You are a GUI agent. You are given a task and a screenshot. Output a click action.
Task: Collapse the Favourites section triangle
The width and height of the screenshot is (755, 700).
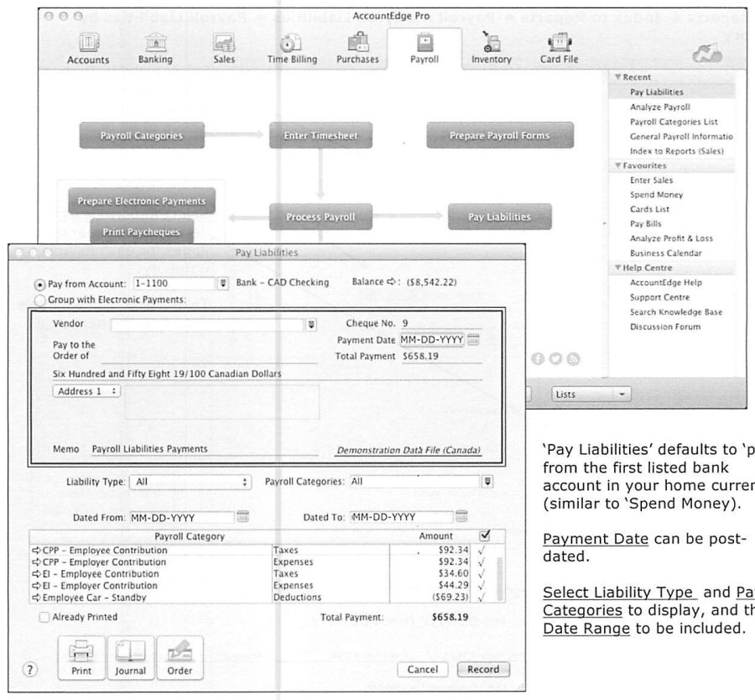click(x=617, y=165)
